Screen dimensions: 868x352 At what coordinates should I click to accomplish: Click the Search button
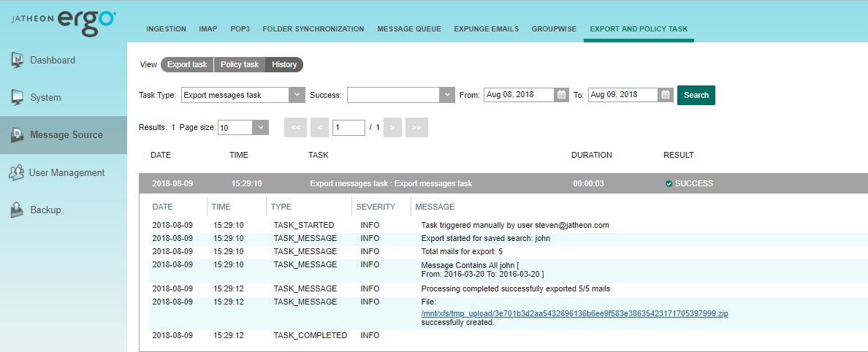tap(696, 95)
